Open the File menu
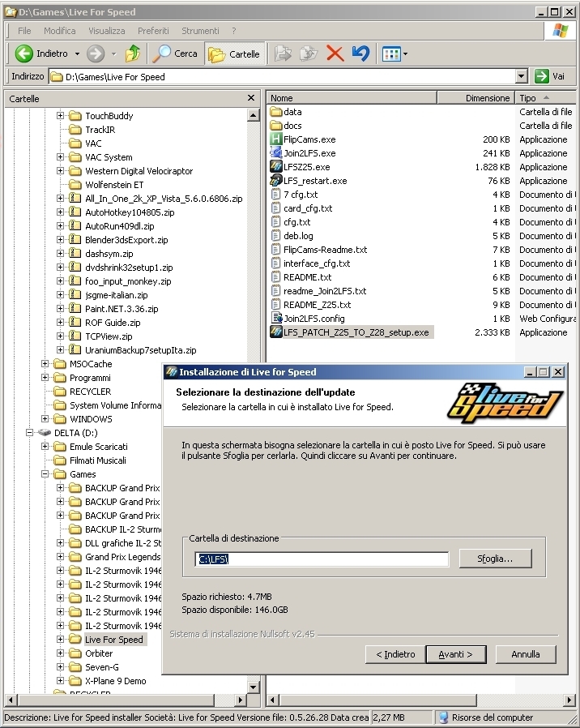 point(24,31)
